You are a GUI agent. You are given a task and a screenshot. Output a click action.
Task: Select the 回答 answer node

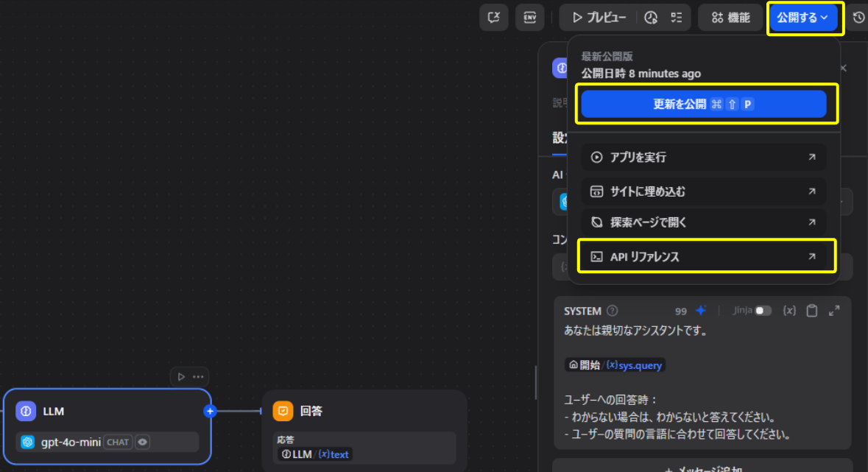tap(364, 431)
